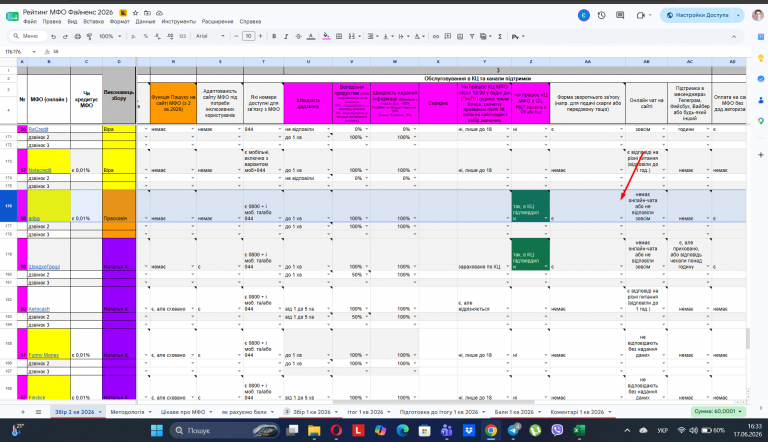Switch to the Цікаве про МФО sheet tab
Viewport: 768px width, 442px height.
click(x=183, y=412)
